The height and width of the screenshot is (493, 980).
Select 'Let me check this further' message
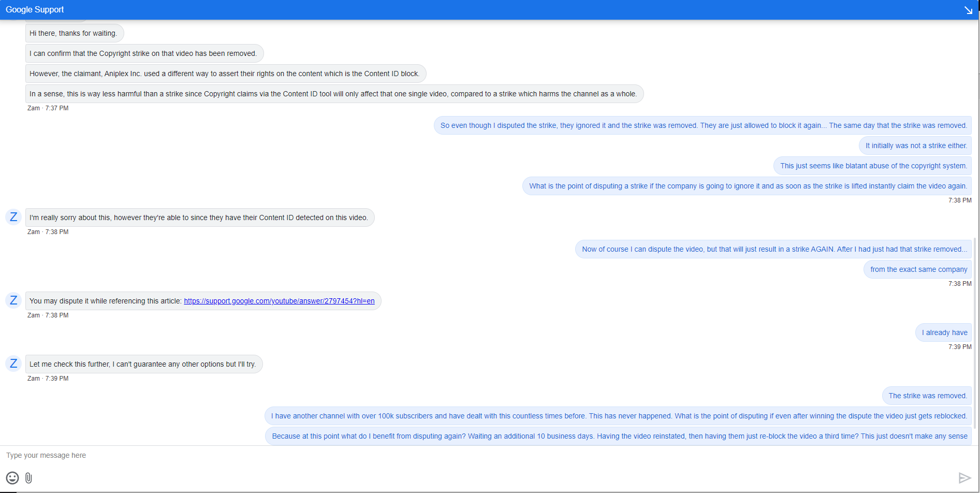tap(144, 364)
